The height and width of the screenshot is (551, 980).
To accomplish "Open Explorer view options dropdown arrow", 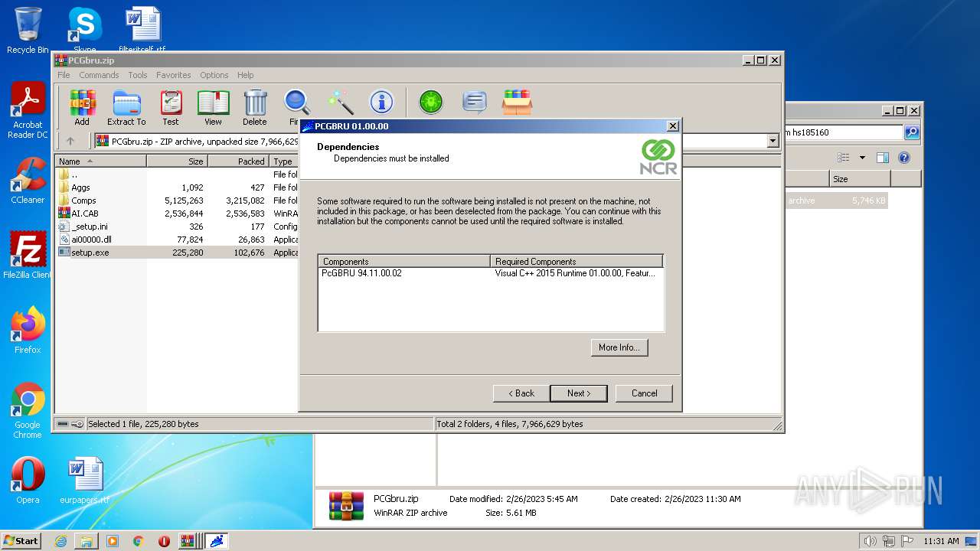I will 862,158.
